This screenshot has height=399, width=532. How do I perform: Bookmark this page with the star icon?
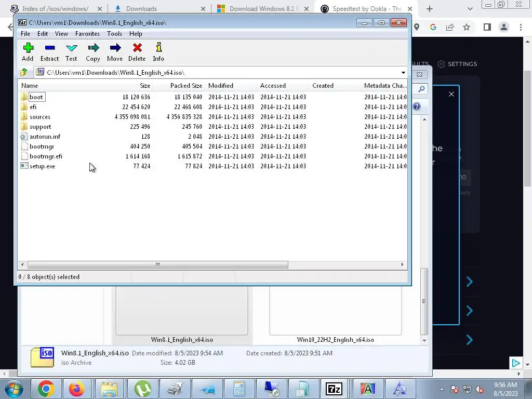(x=467, y=27)
